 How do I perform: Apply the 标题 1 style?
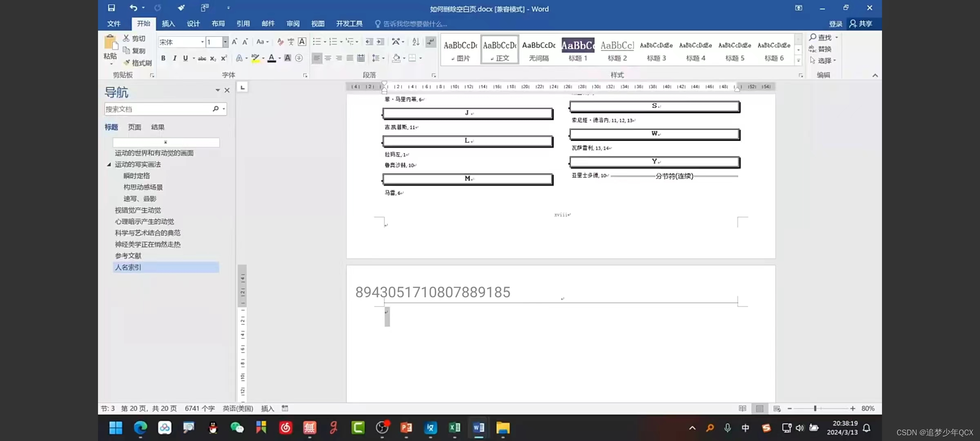click(x=578, y=50)
